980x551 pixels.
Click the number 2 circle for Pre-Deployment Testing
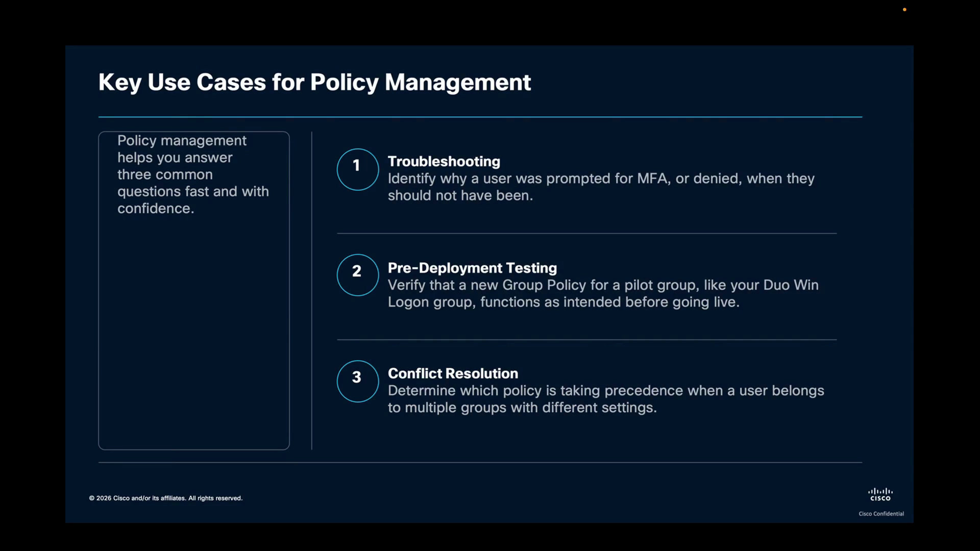coord(357,275)
